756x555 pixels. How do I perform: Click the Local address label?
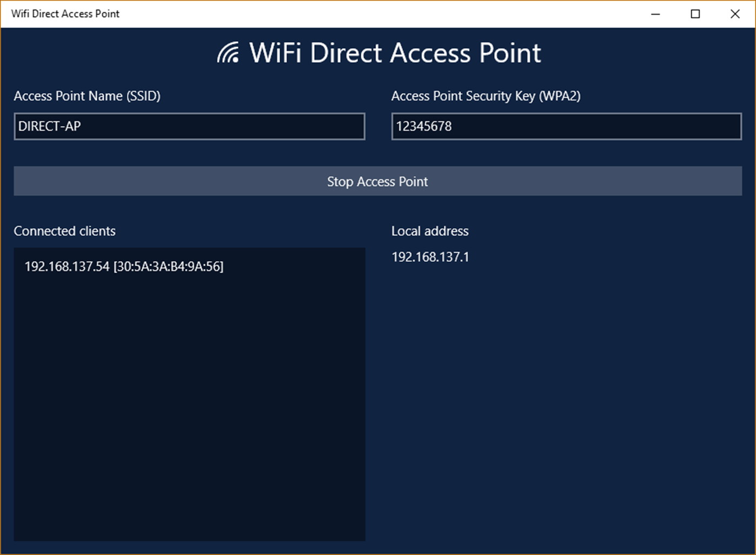click(430, 231)
